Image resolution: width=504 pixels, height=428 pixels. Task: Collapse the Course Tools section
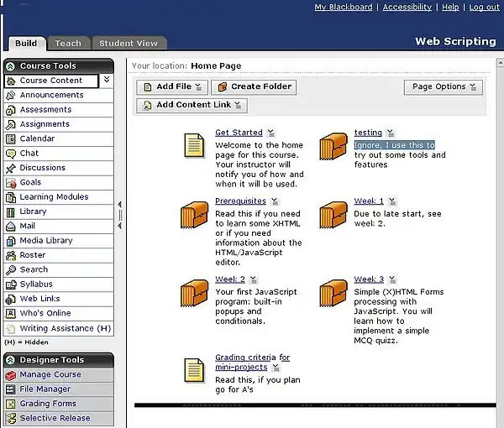(10, 65)
